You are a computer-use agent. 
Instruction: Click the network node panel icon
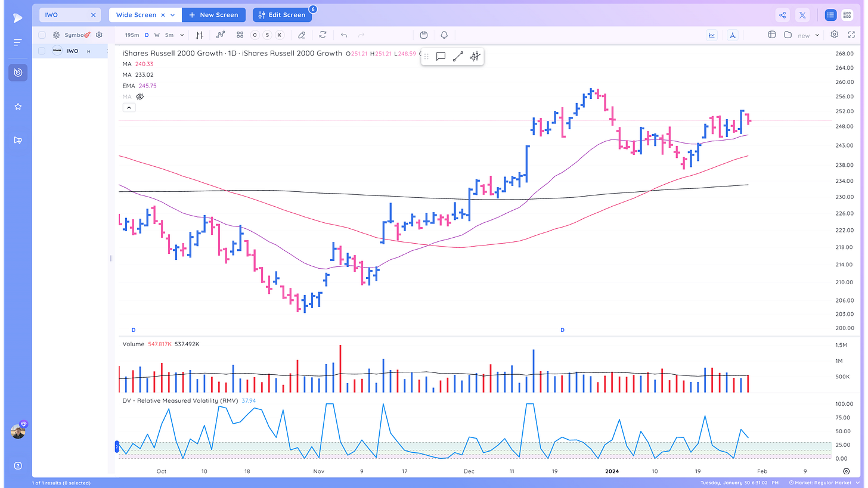732,35
